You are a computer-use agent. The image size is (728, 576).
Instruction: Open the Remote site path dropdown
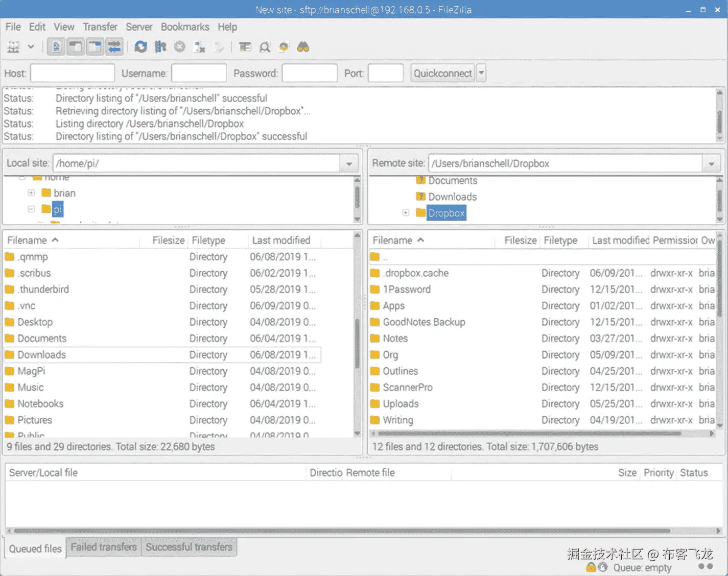[x=711, y=164]
